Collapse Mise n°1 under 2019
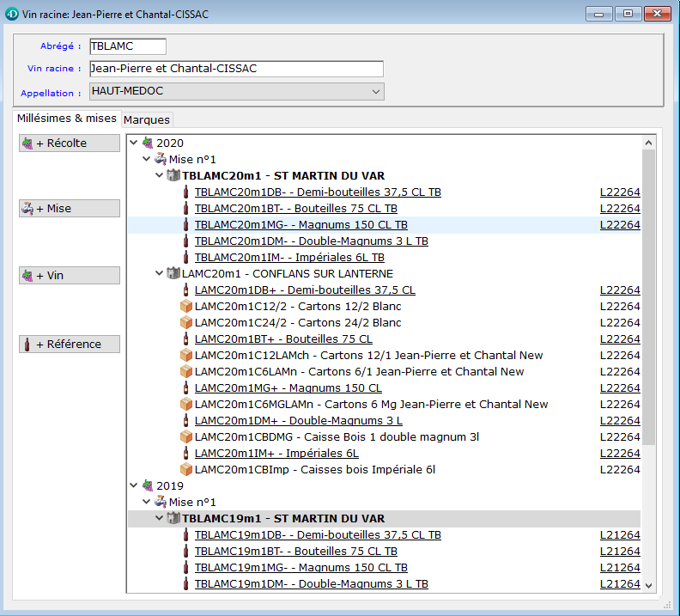This screenshot has width=680, height=616. 147,503
